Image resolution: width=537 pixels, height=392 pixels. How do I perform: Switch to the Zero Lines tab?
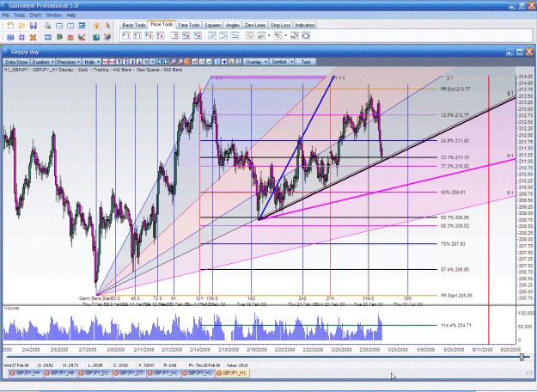coord(255,25)
